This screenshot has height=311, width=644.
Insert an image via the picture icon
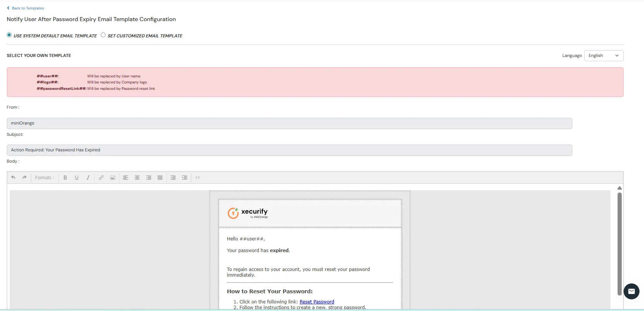112,177
